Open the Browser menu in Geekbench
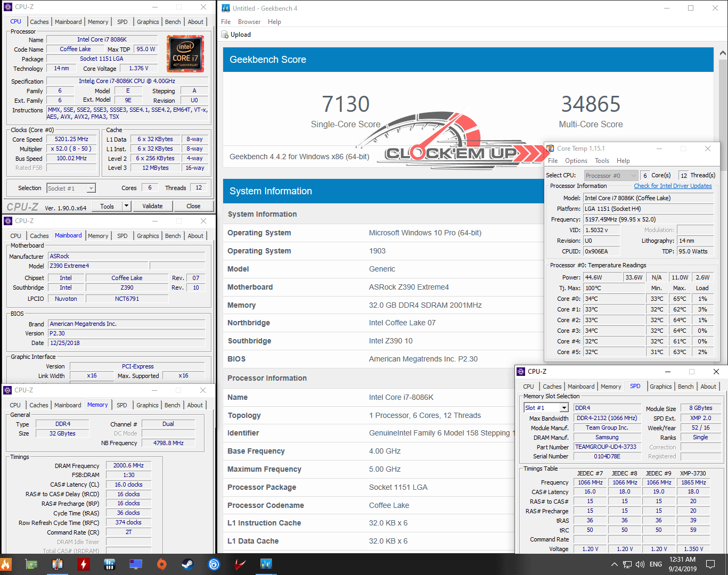Image resolution: width=728 pixels, height=575 pixels. [x=249, y=22]
